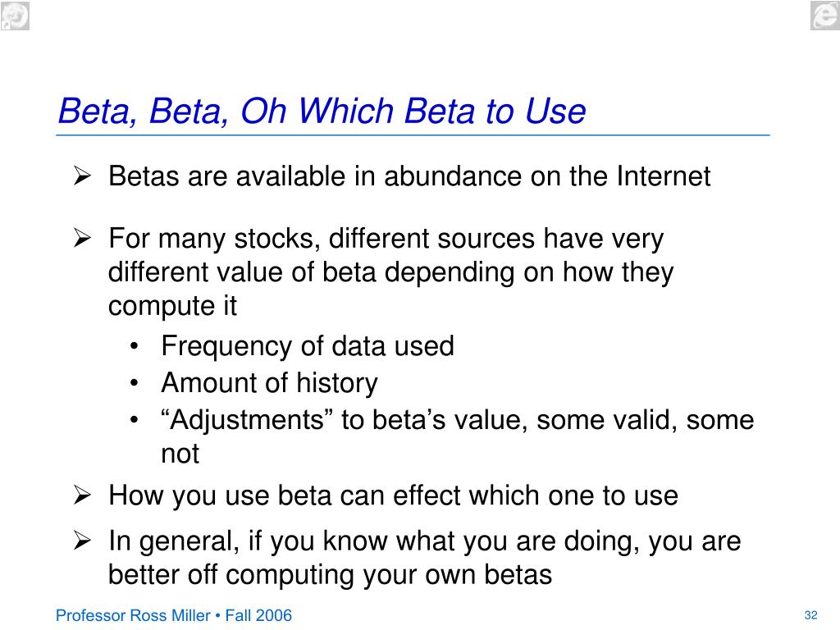This screenshot has width=840, height=630.
Task: Click the round bullet before 'Frequency of data used'
Action: pos(134,346)
